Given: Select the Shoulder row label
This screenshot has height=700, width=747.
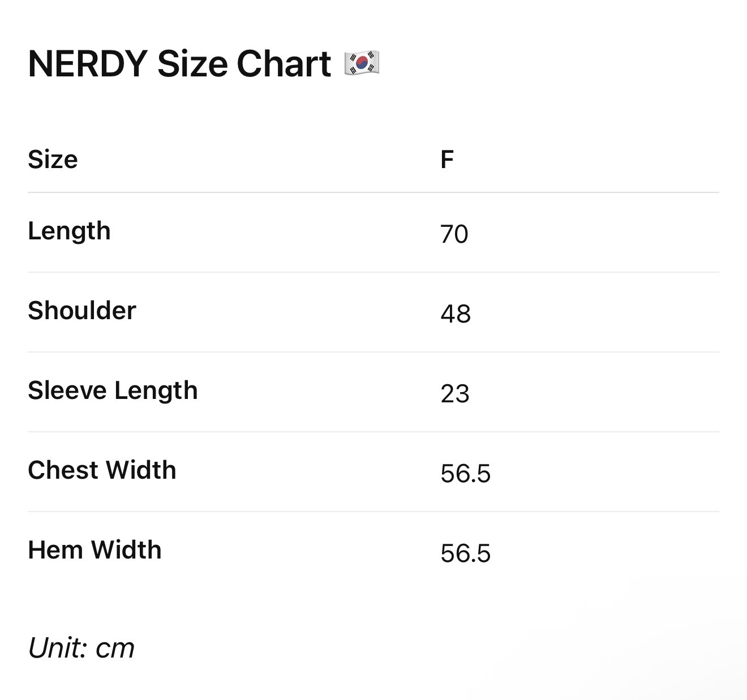Looking at the screenshot, I should (x=82, y=311).
